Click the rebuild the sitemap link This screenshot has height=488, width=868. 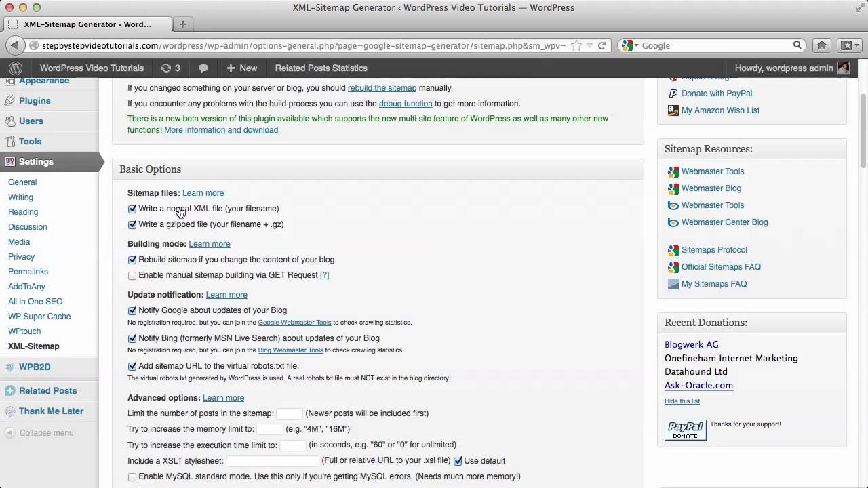coord(382,88)
